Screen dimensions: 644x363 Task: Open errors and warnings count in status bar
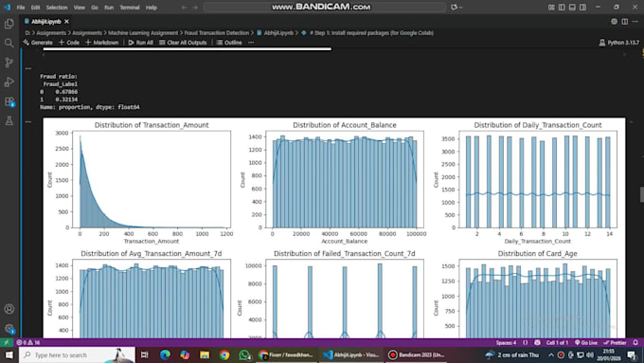pos(28,342)
